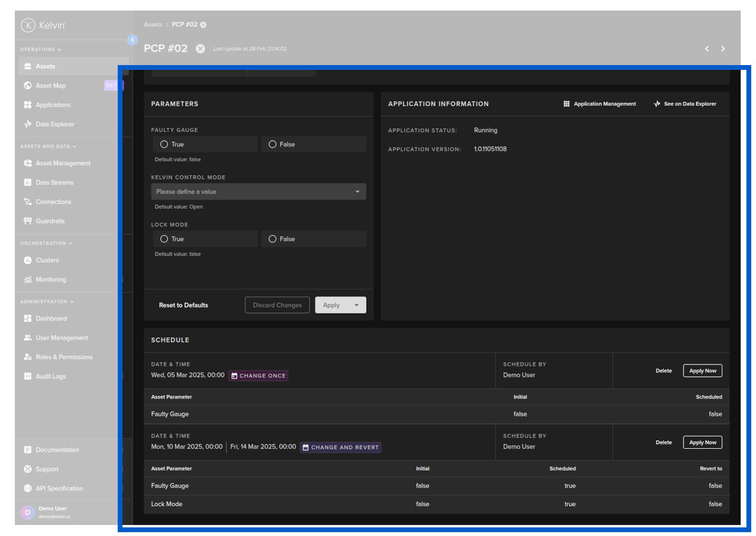The height and width of the screenshot is (536, 756).
Task: Open Applications in the sidebar menu
Action: [53, 105]
